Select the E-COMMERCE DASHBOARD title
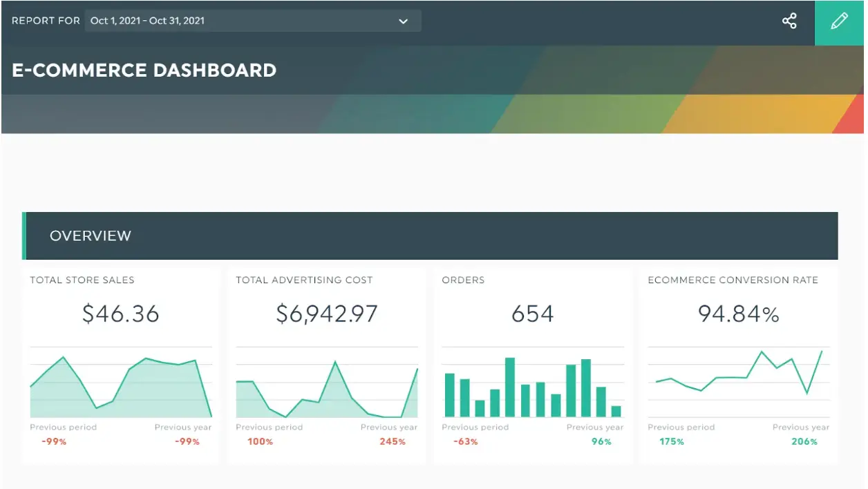This screenshot has height=489, width=868. 143,70
